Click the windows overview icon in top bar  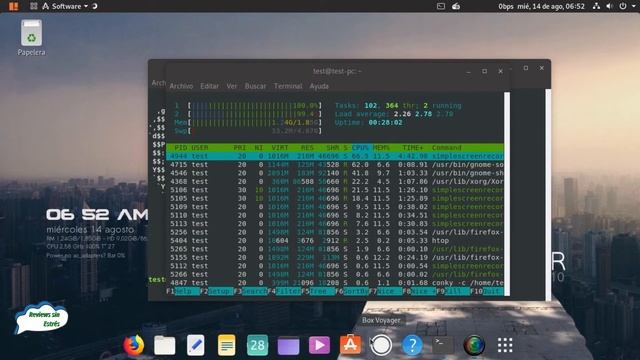pos(34,6)
